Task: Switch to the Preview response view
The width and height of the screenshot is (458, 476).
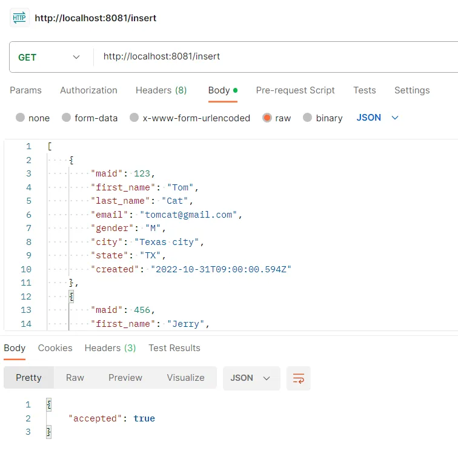Action: [x=125, y=378]
